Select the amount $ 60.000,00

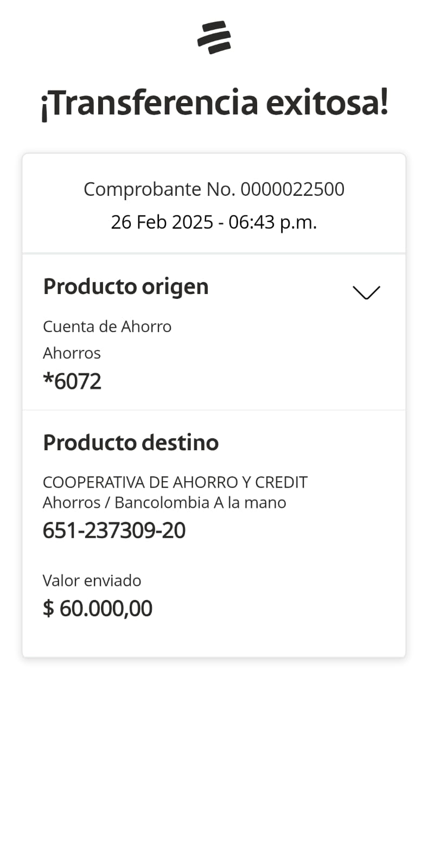click(98, 609)
